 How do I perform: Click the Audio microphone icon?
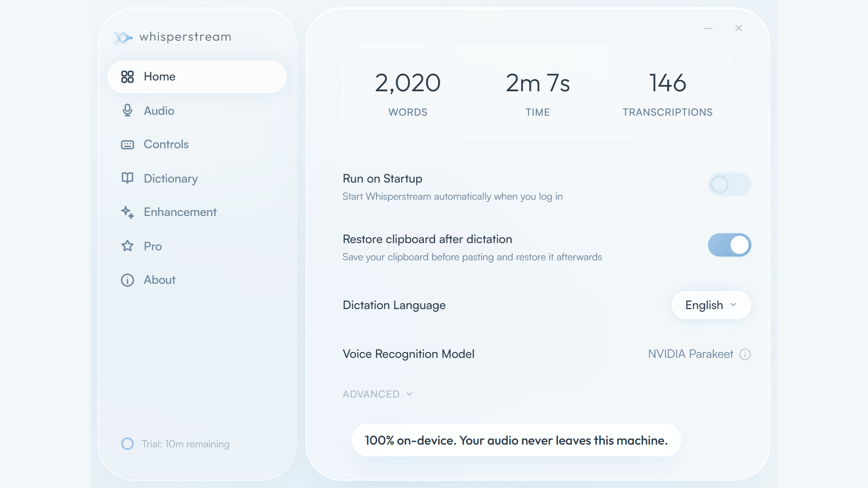pos(127,111)
